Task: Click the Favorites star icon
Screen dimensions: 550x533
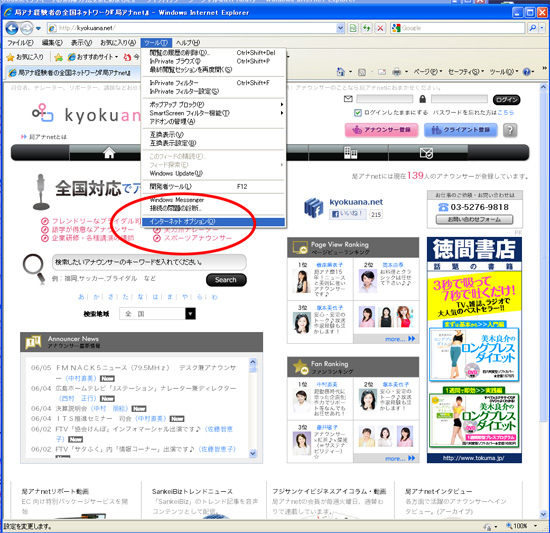Action: pyautogui.click(x=11, y=57)
